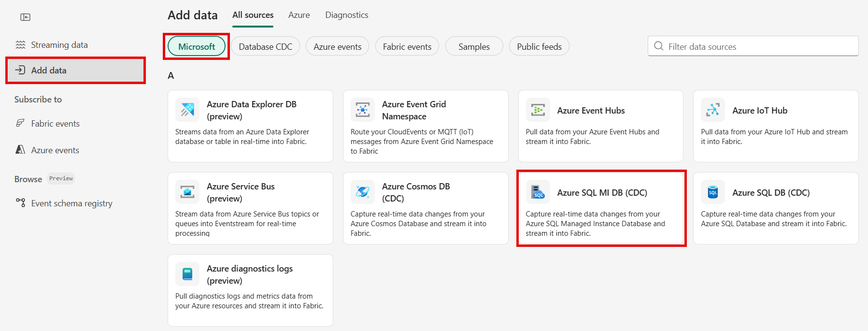Choose Azure SQL MI DB (CDC) title
Viewport: 868px width, 331px height.
pyautogui.click(x=602, y=193)
